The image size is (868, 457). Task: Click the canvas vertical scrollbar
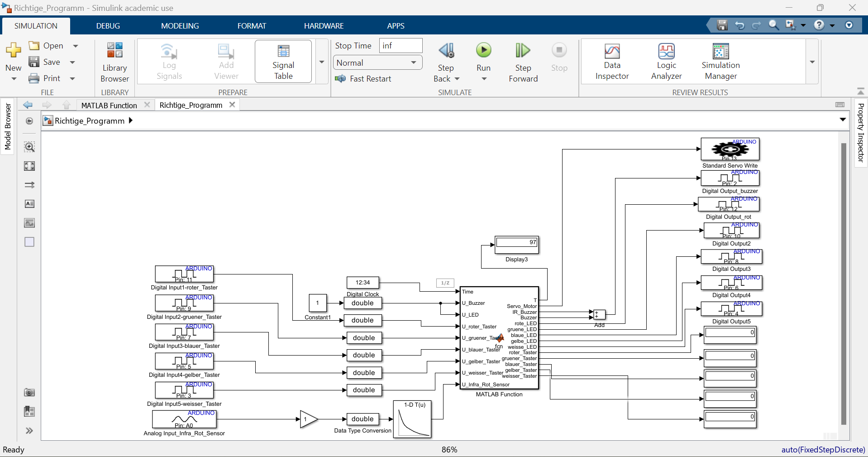[843, 284]
